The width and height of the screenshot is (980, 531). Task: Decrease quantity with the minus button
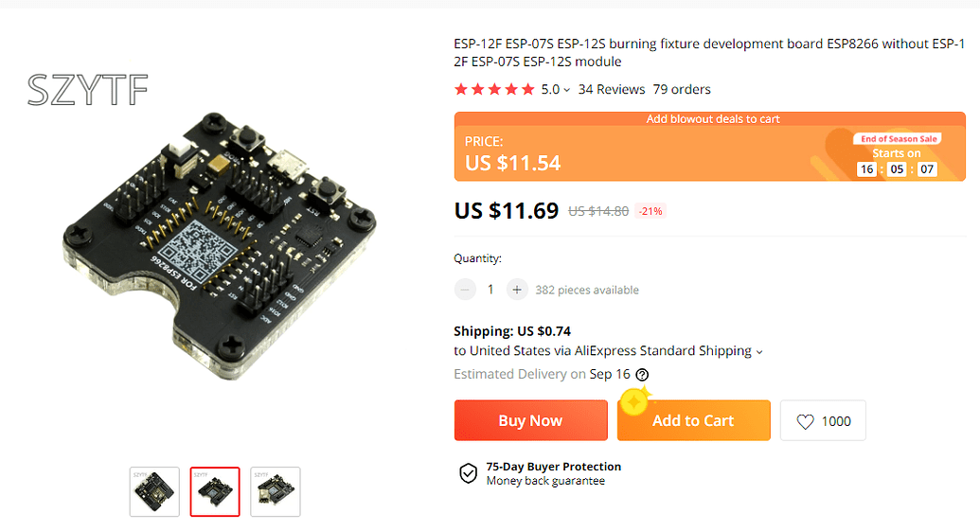(465, 290)
